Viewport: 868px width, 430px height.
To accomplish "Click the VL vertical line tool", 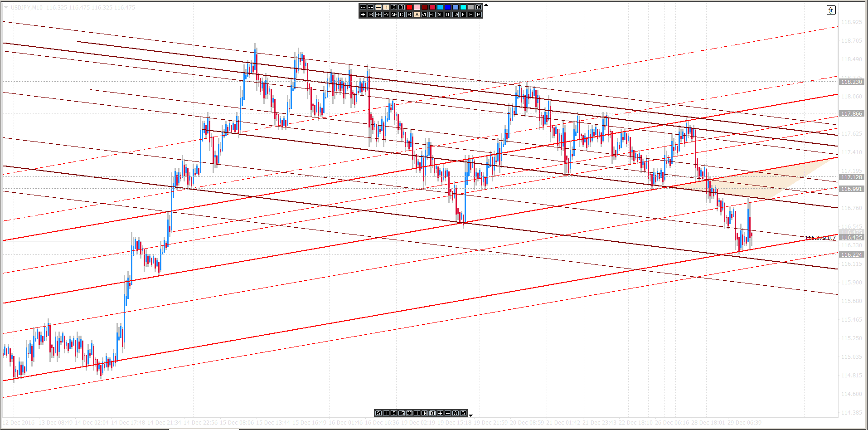I will (x=425, y=15).
